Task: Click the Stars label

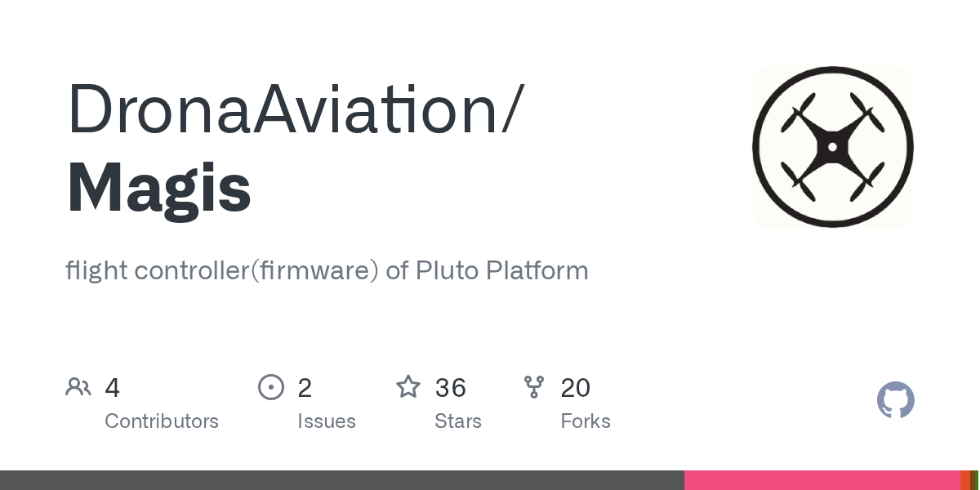Action: tap(458, 421)
